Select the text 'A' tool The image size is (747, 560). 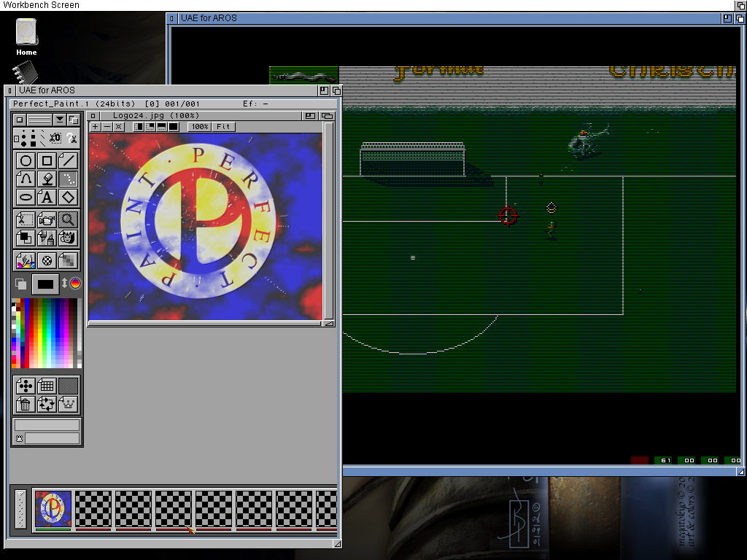tap(47, 197)
